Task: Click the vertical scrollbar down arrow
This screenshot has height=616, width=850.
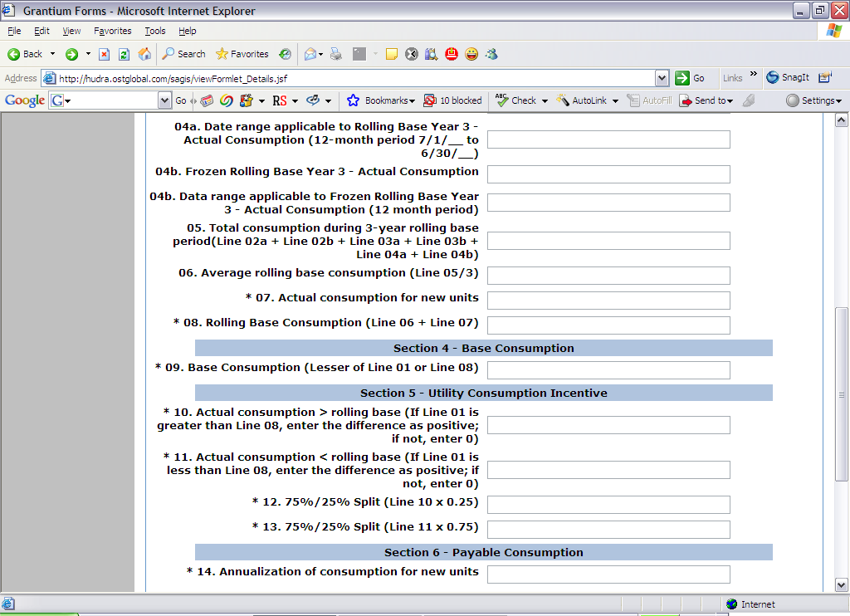Action: (841, 584)
